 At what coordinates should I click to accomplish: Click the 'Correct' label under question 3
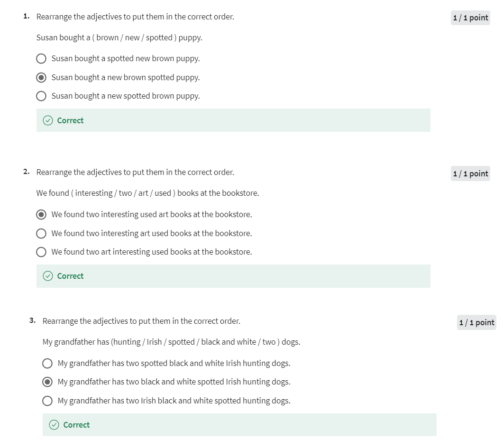tap(76, 425)
